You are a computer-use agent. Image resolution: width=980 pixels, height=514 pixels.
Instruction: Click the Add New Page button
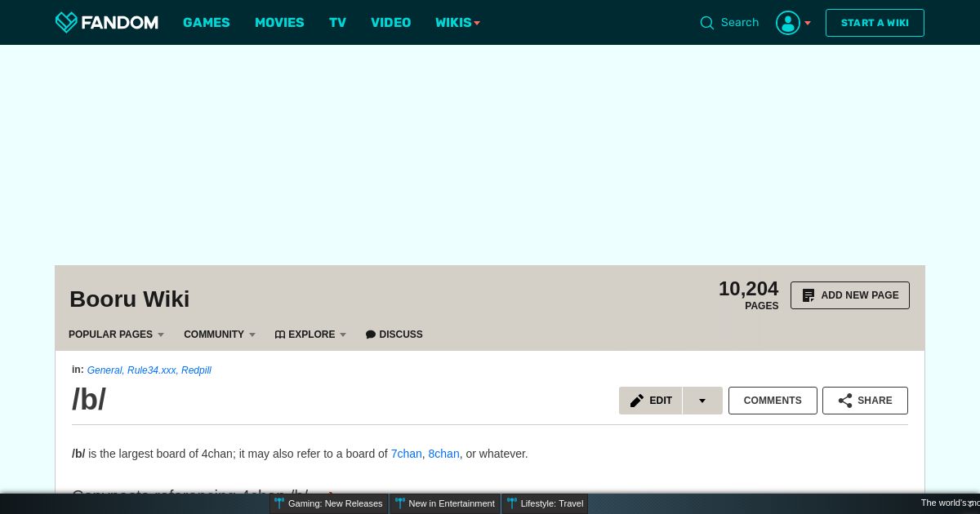850,295
